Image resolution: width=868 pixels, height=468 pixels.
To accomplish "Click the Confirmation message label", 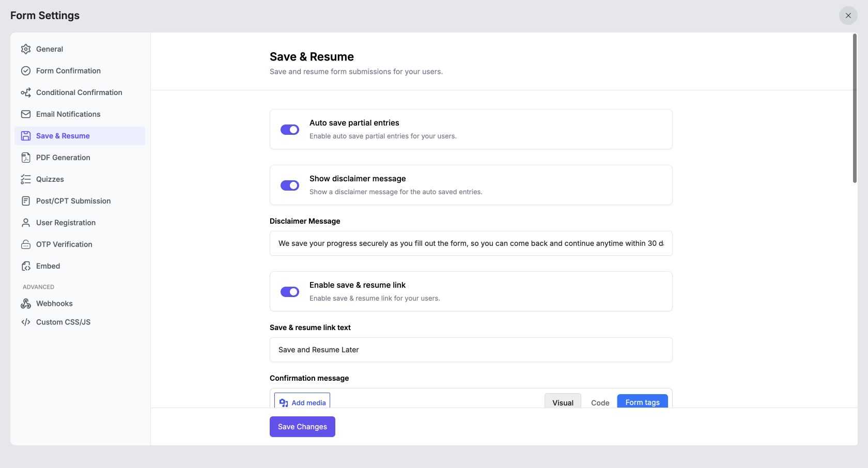I will (309, 378).
